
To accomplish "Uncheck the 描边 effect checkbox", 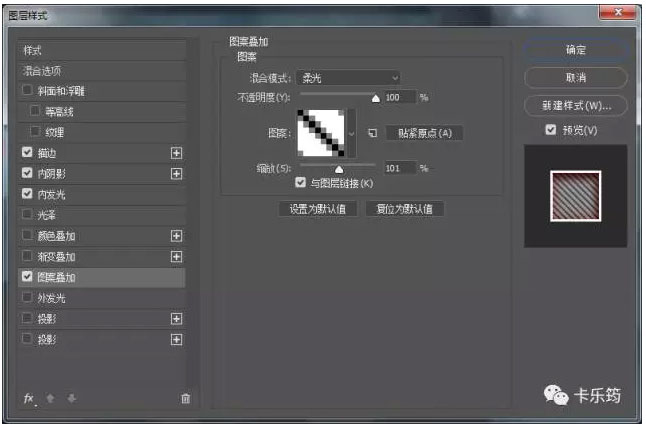I will pos(27,152).
